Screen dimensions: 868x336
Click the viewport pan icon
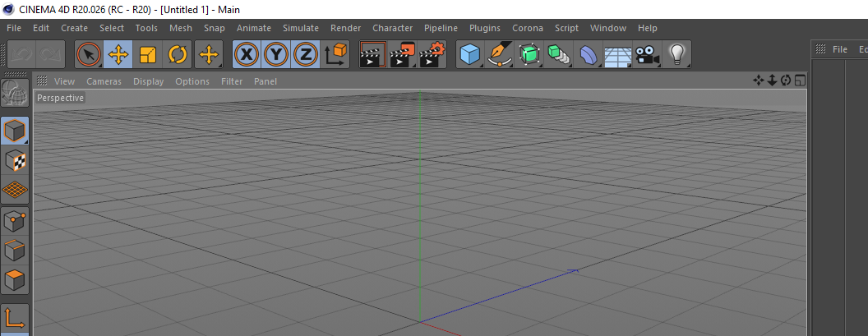pyautogui.click(x=759, y=81)
